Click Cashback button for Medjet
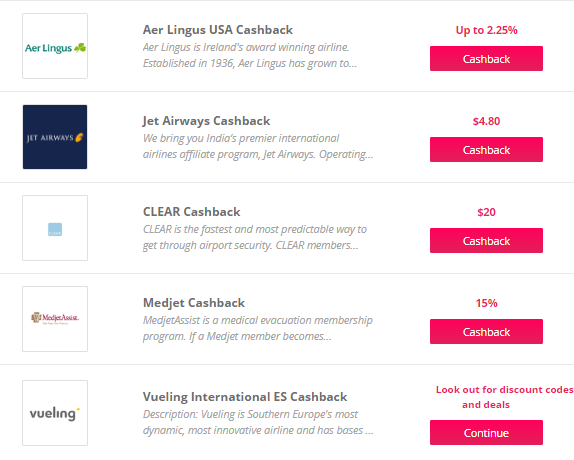The height and width of the screenshot is (460, 574). [486, 332]
